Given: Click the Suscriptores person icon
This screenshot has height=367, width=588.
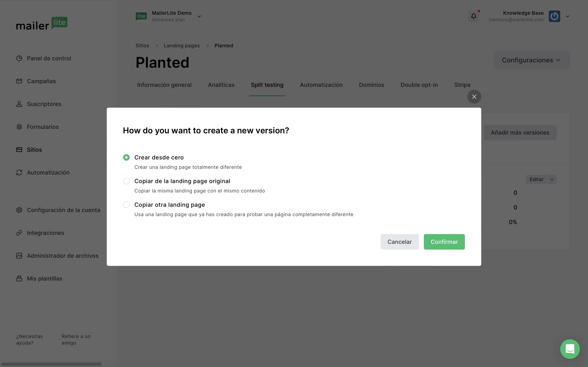Looking at the screenshot, I should click(19, 104).
